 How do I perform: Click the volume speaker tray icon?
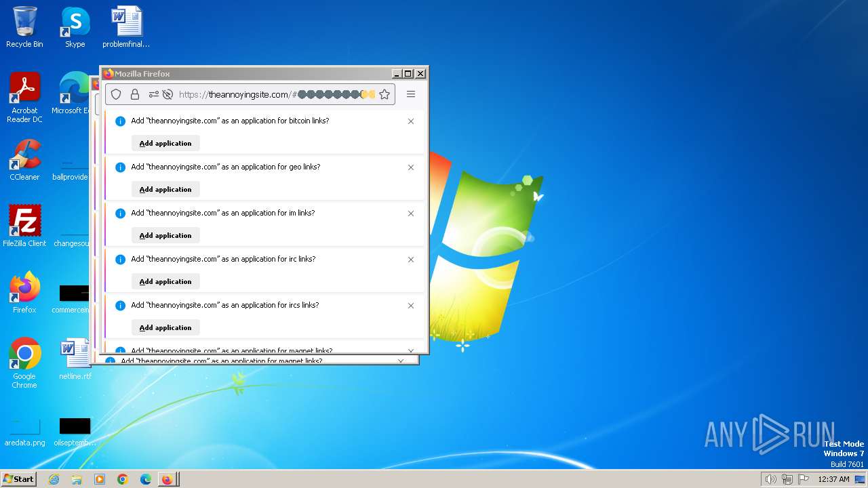(770, 479)
